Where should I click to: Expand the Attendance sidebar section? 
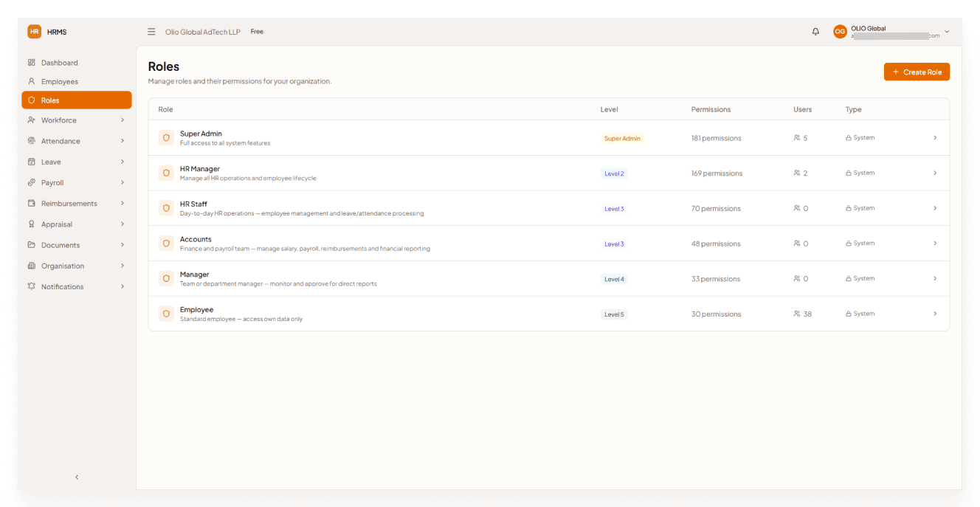tap(77, 141)
